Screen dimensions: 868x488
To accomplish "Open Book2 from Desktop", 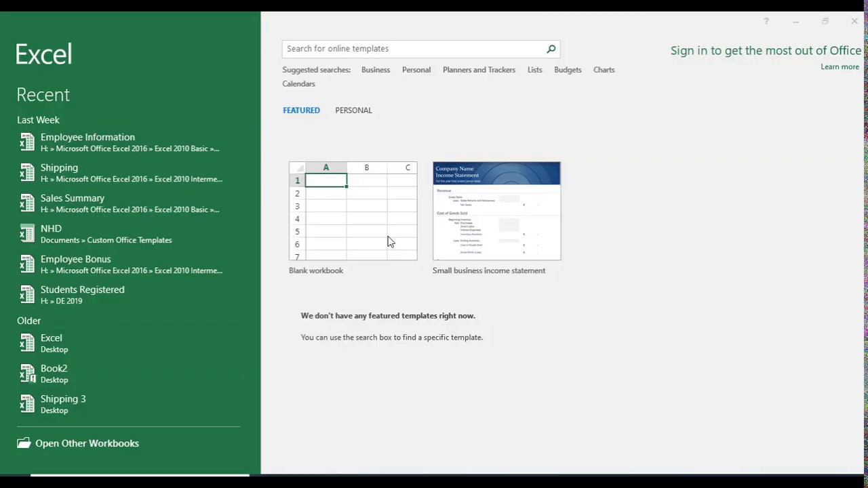I will coord(129,373).
